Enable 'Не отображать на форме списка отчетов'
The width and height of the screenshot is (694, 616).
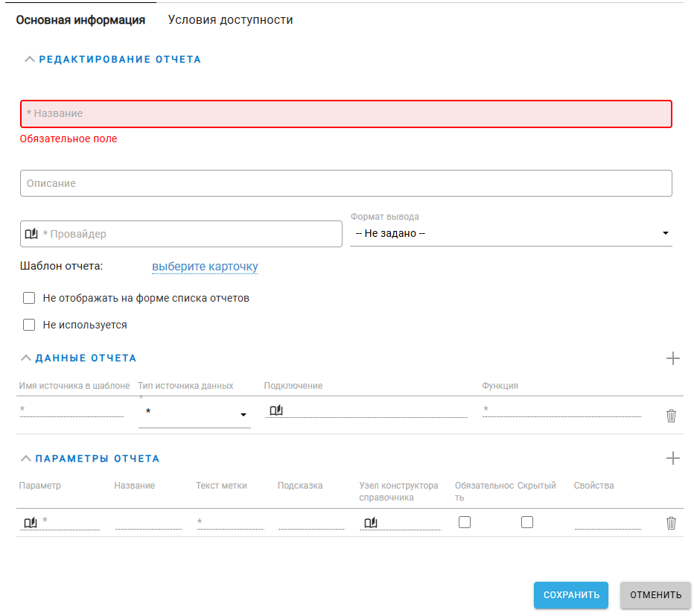point(30,298)
